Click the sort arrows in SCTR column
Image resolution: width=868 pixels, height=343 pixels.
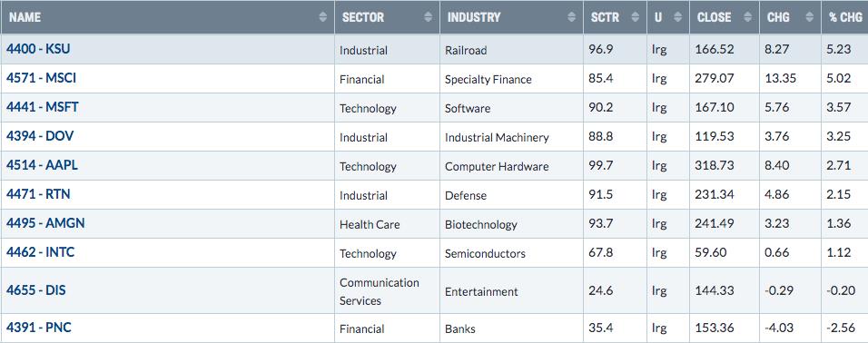[x=635, y=18]
